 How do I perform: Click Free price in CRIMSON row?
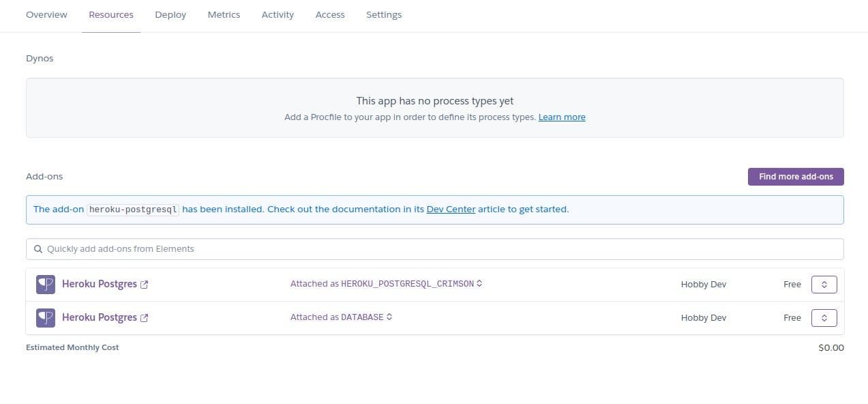click(x=792, y=285)
